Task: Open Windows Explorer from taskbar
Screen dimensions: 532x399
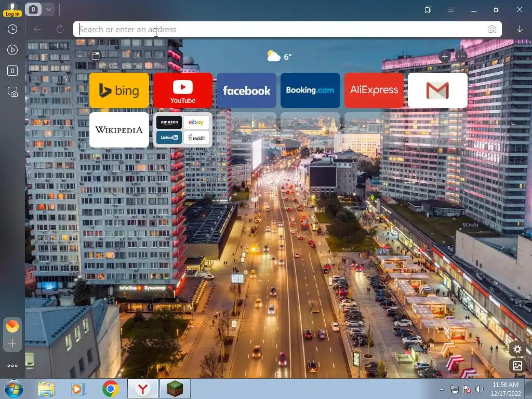Action: pyautogui.click(x=46, y=389)
